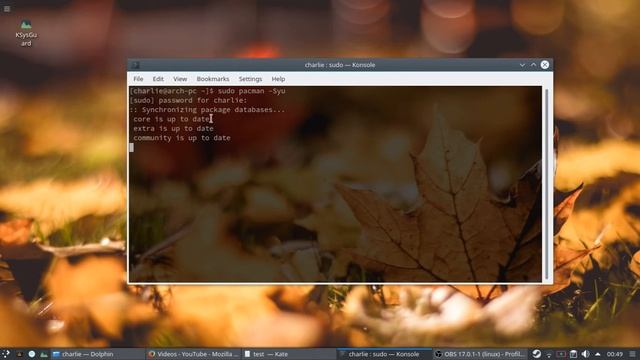640x360 pixels.
Task: Open the View menu in Konsole
Action: [x=180, y=79]
